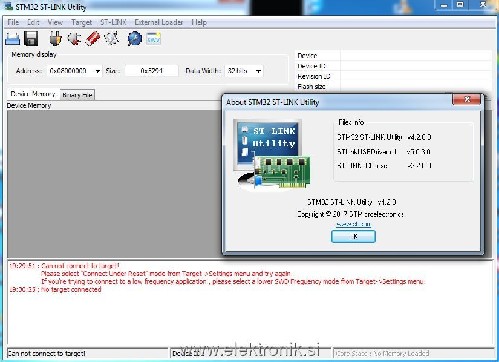
Task: Click the Connect to target plug icon
Action: [56, 39]
